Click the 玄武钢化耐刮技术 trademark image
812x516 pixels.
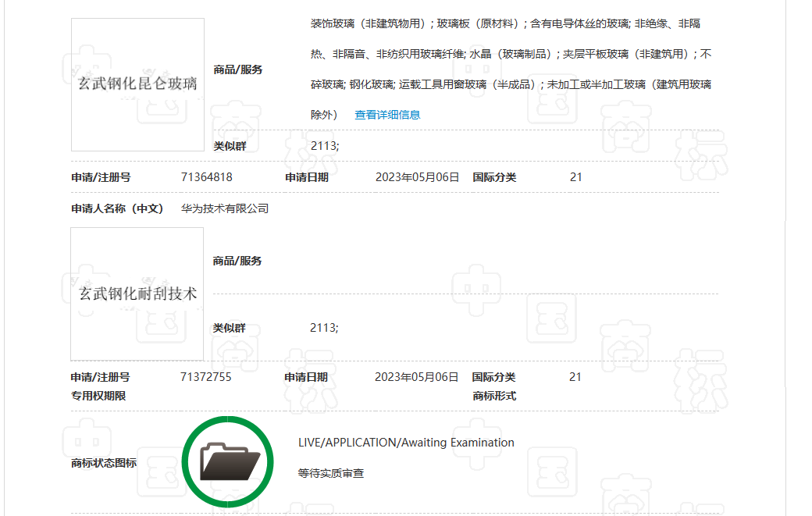(x=137, y=294)
